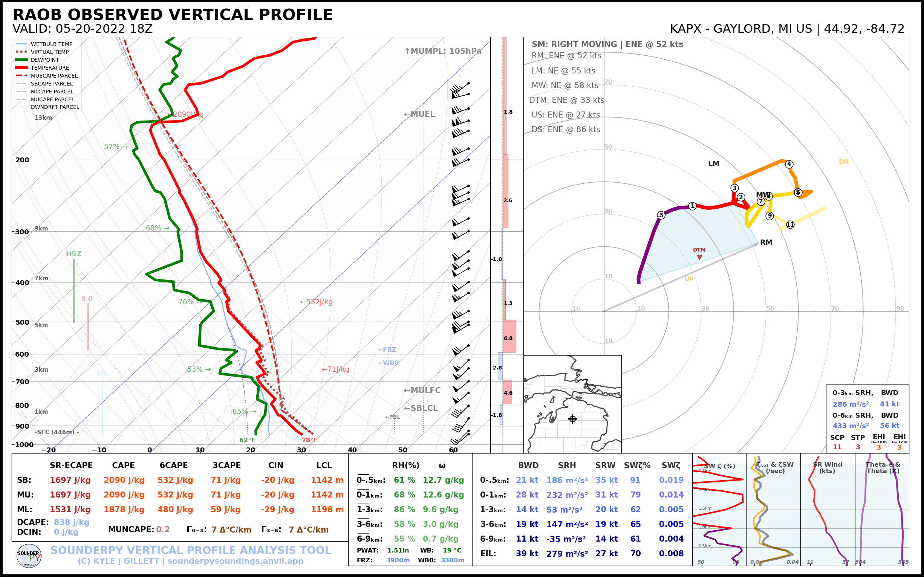The image size is (924, 577).
Task: Click the US: ENE @ 27 kts line
Action: coord(566,115)
